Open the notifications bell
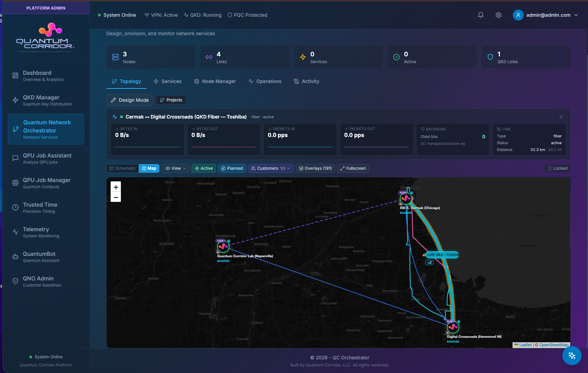This screenshot has width=588, height=373. point(481,15)
